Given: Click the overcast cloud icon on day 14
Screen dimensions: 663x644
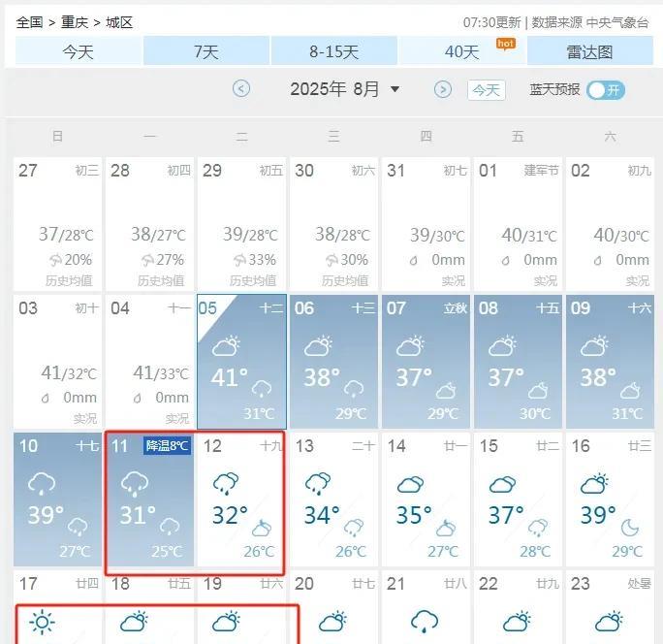Looking at the screenshot, I should click(x=410, y=485).
